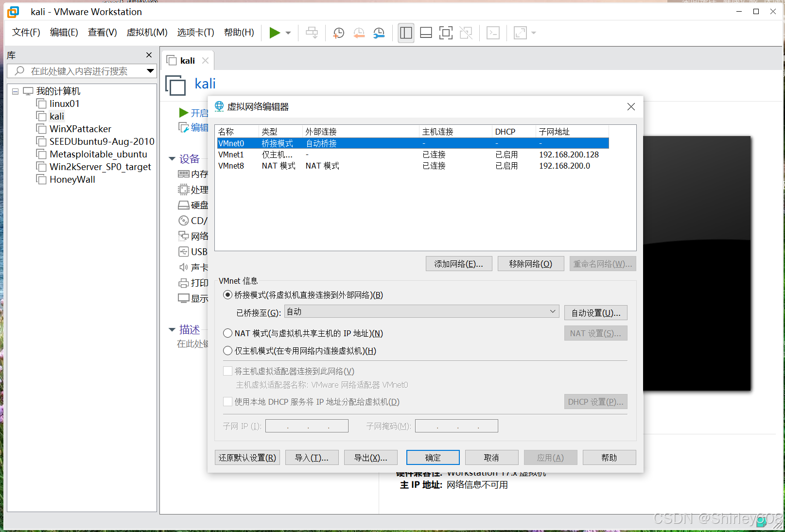Click the USB controller device icon
Image resolution: width=785 pixels, height=532 pixels.
pos(183,252)
